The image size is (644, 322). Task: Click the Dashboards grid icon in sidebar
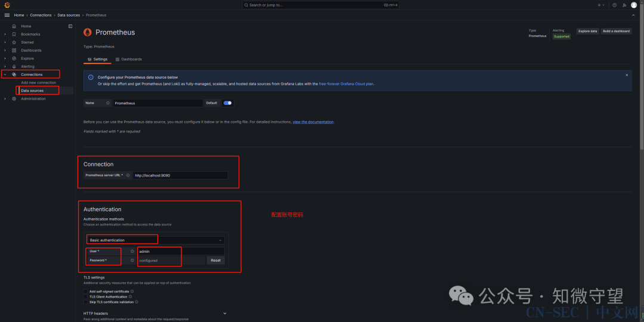coord(14,50)
